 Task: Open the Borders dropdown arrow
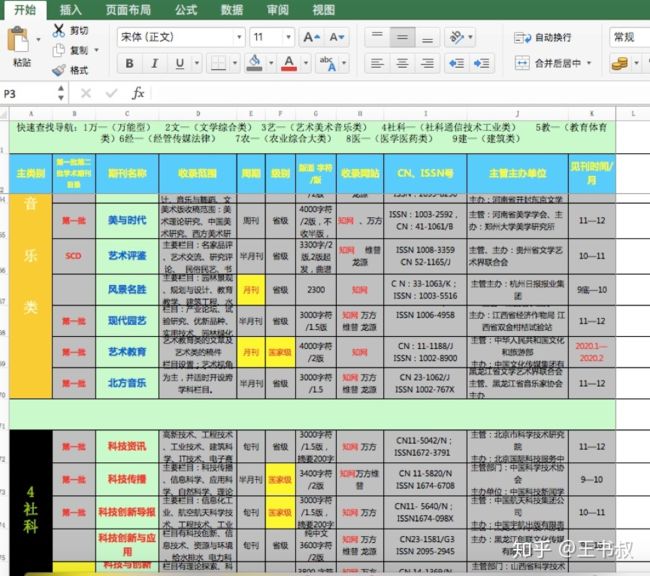pyautogui.click(x=235, y=63)
